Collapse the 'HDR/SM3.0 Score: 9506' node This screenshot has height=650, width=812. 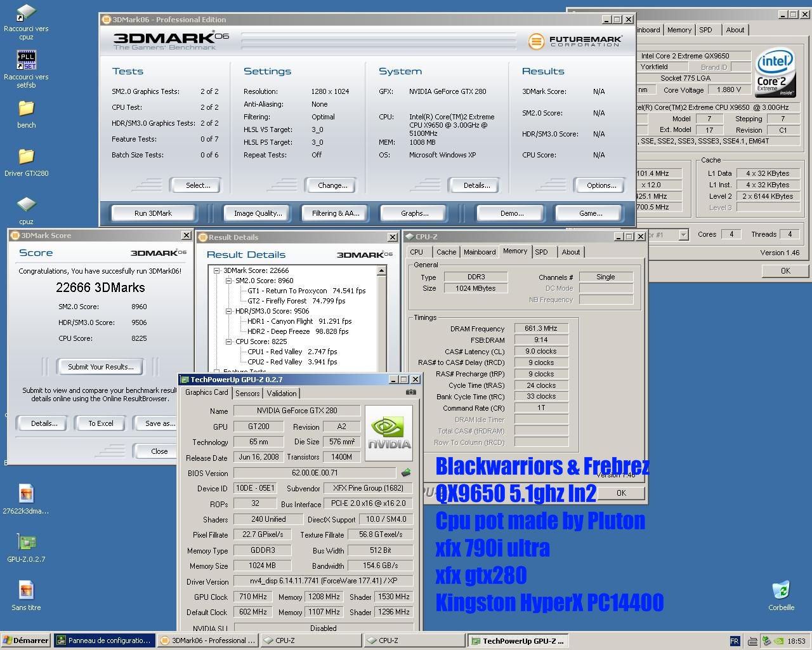click(229, 311)
